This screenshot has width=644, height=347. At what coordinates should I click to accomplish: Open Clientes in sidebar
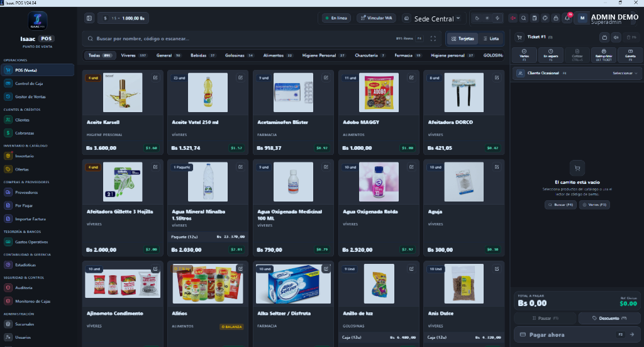(37, 120)
